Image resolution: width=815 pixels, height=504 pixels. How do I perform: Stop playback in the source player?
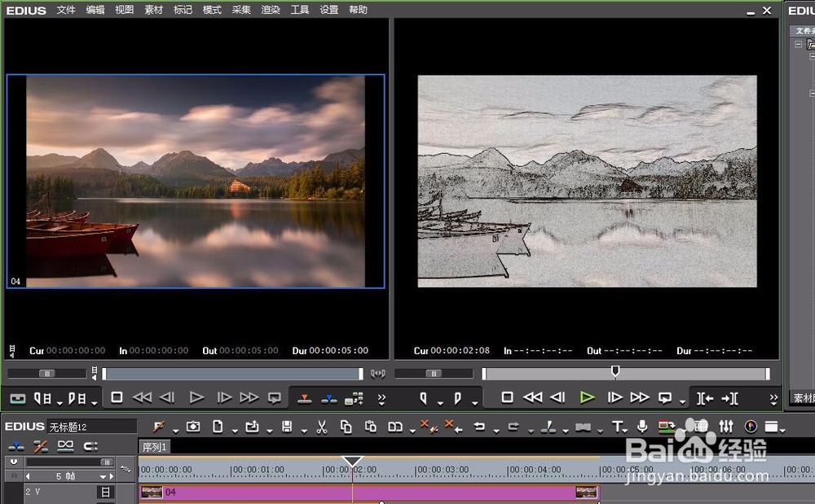(x=117, y=397)
